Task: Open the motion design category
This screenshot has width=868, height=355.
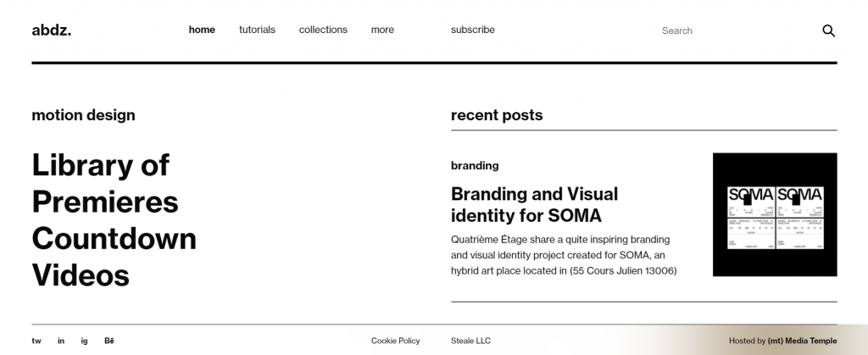Action: [x=83, y=115]
